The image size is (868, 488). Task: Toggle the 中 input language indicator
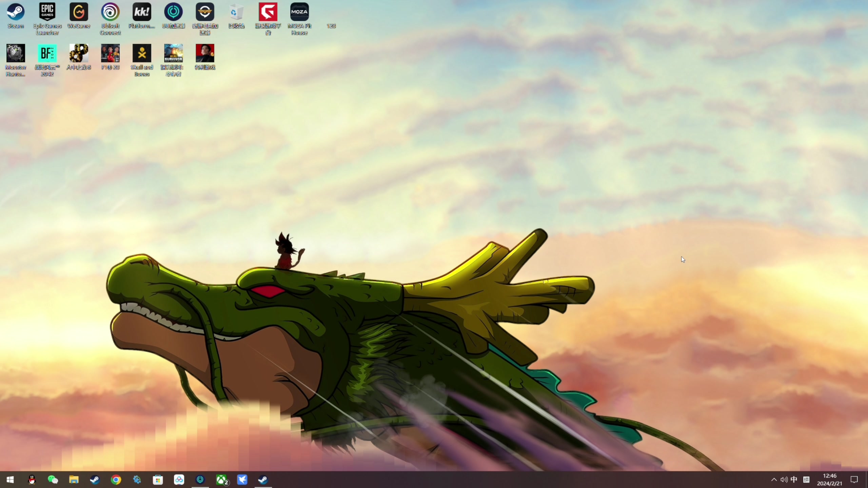794,480
